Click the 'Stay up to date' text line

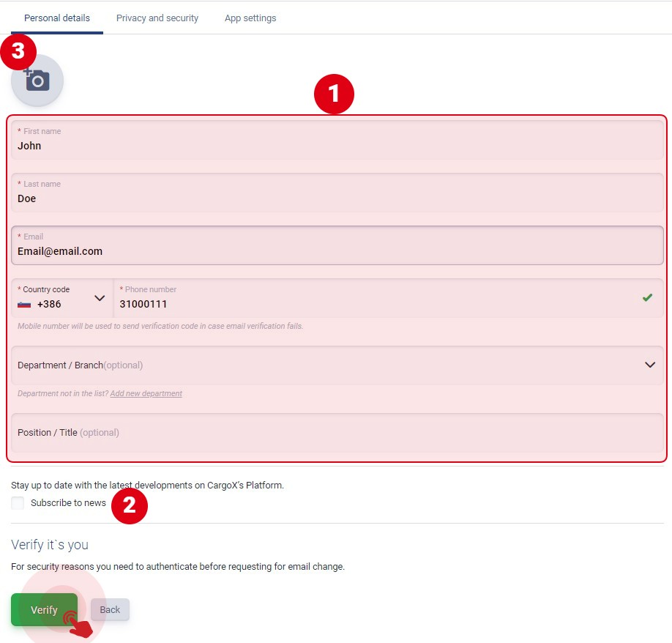147,486
